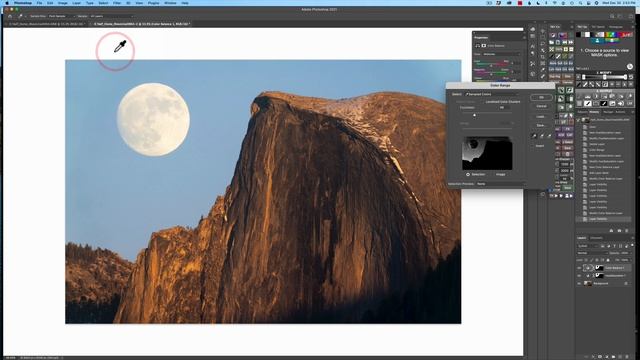Open the Sample Size Point Sample dropdown

(61, 16)
